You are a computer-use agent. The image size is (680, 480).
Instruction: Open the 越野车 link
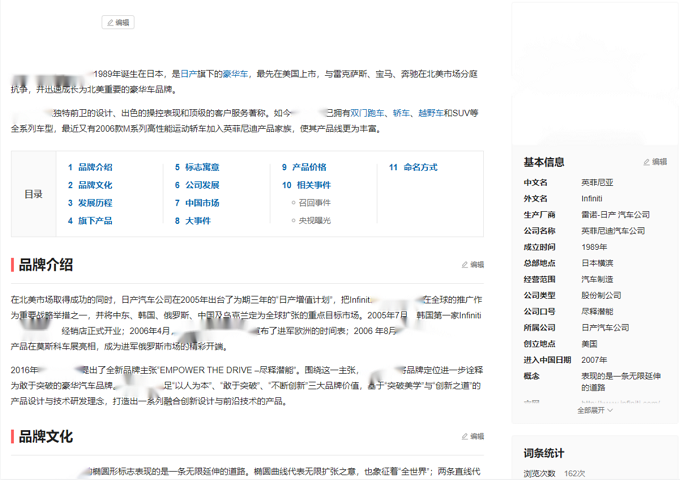pos(431,113)
